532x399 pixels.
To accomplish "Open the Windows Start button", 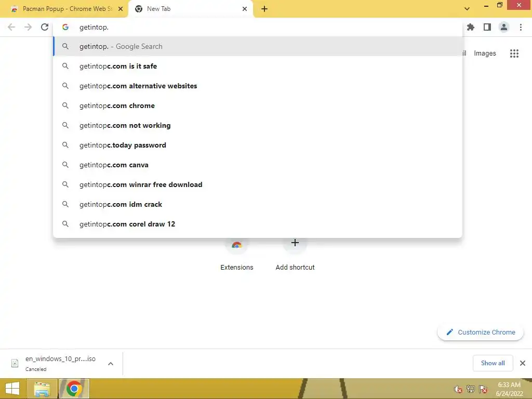I will [12, 389].
